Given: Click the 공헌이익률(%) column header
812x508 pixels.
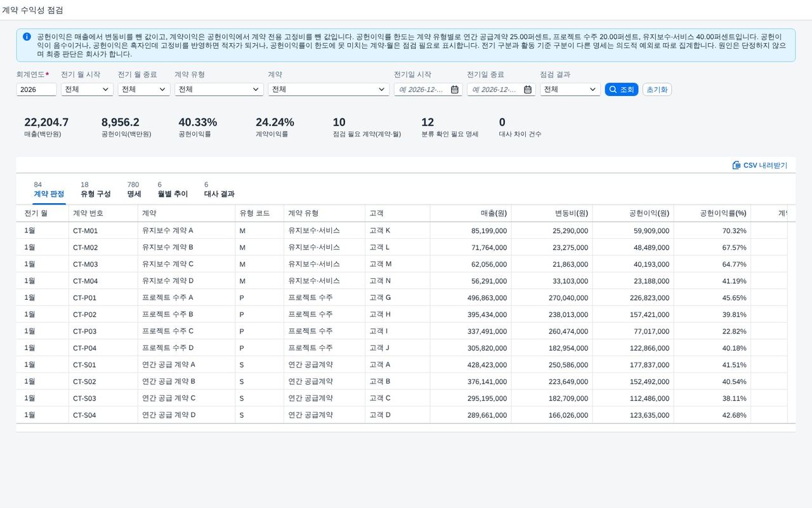Looking at the screenshot, I should click(712, 213).
